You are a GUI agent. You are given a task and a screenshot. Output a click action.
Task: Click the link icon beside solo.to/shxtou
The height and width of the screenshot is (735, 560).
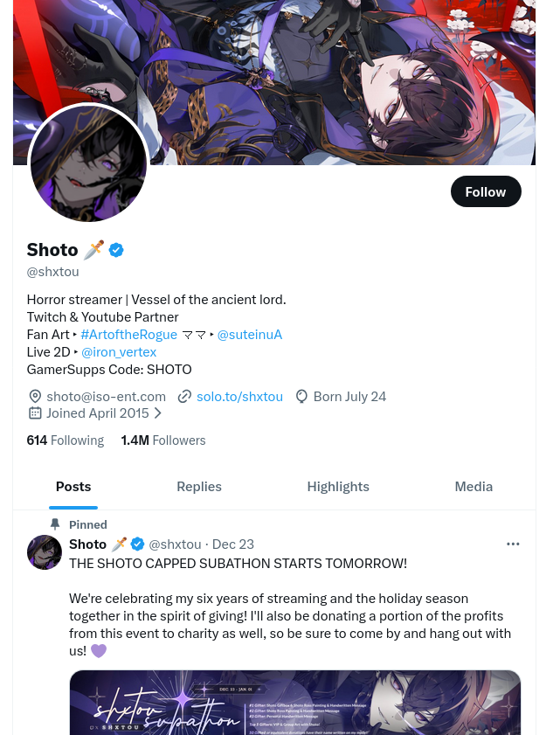[184, 396]
